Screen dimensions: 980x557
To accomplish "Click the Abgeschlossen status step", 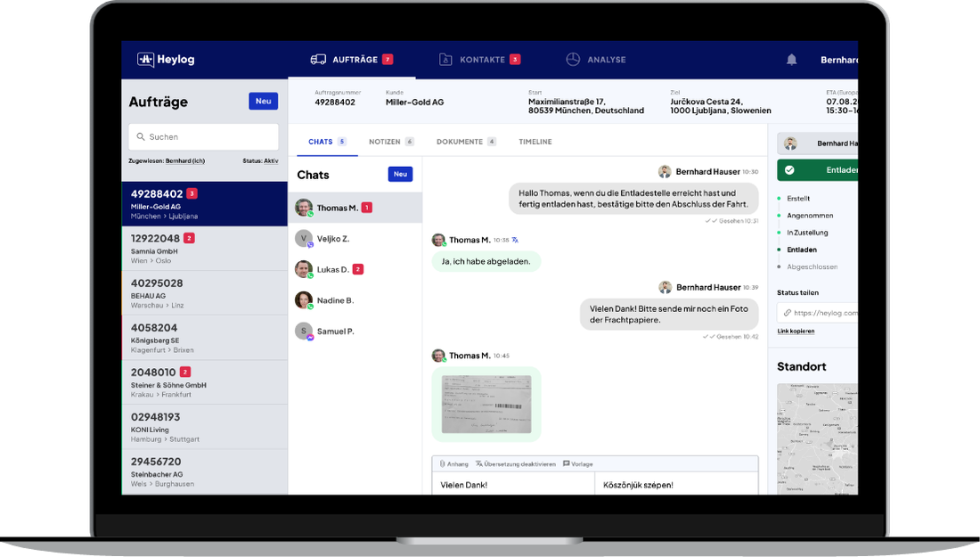I will (x=812, y=267).
